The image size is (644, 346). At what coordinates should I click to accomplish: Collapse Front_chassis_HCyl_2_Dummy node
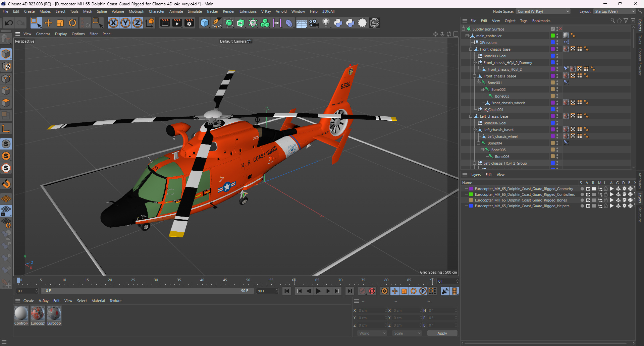[474, 63]
